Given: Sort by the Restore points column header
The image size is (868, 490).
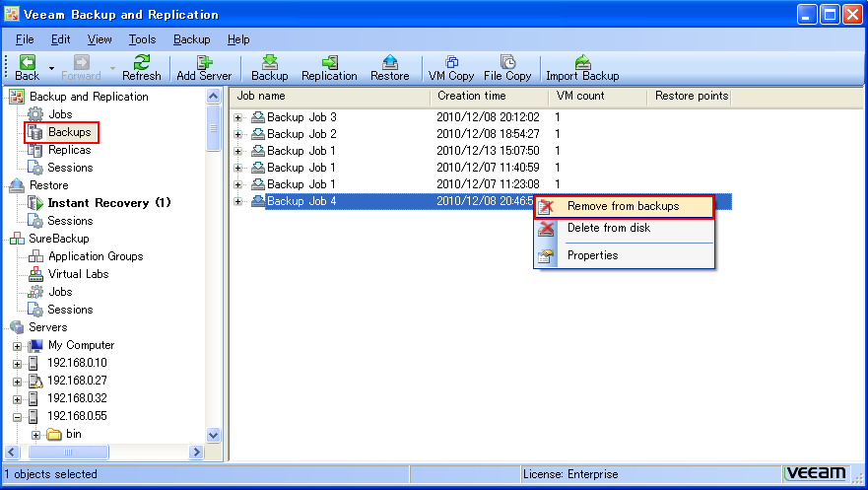Looking at the screenshot, I should click(x=690, y=96).
